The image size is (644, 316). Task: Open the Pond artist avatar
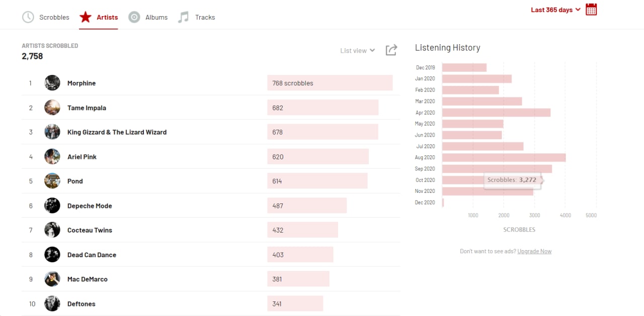click(52, 181)
